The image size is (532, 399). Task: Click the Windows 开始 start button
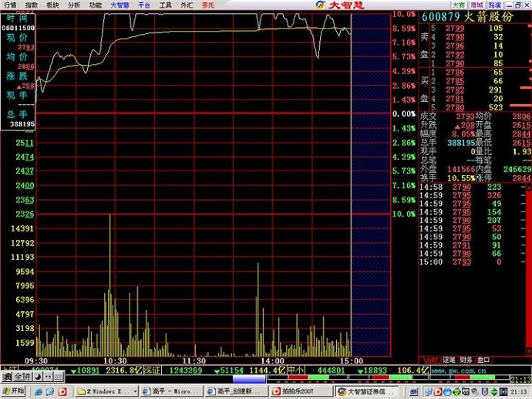pyautogui.click(x=13, y=391)
